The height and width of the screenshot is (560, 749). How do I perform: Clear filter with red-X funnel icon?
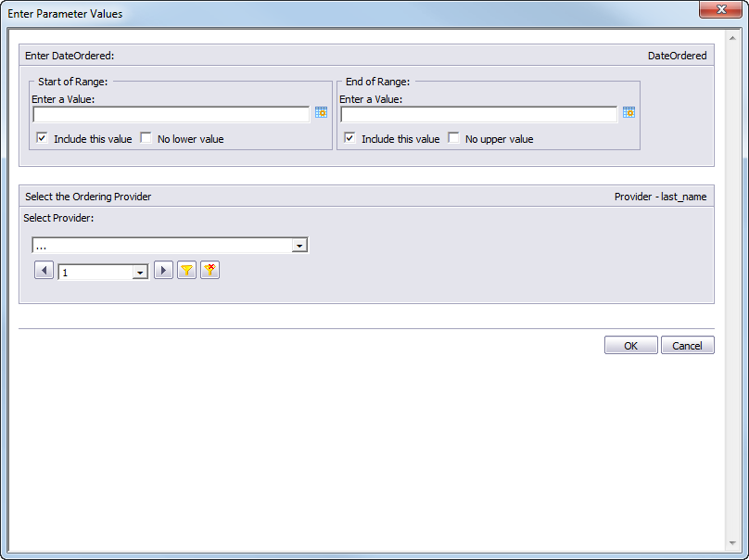209,271
